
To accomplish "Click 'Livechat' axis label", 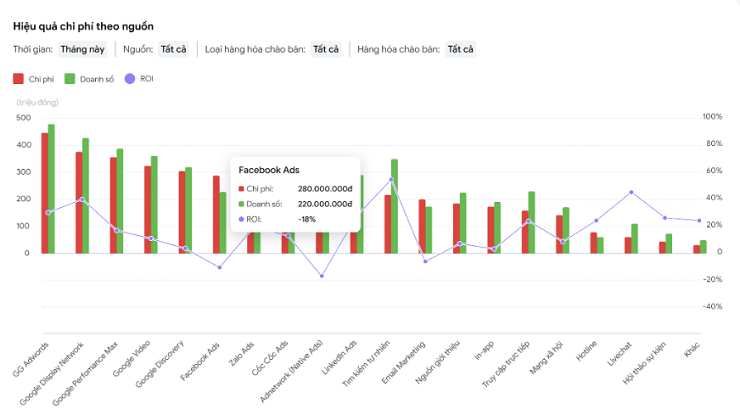I will click(619, 354).
